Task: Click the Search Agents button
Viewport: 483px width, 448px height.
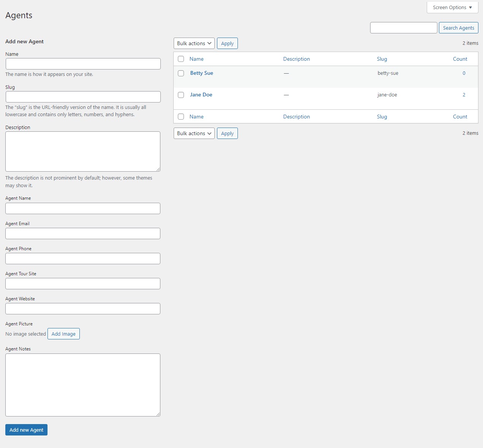Action: click(x=458, y=28)
